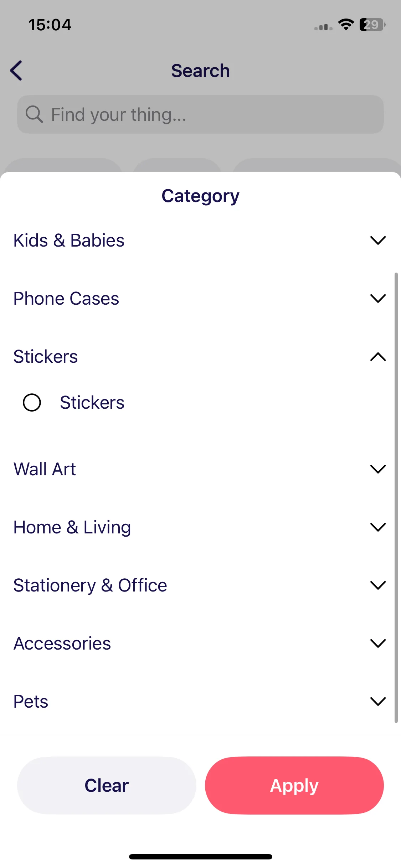The height and width of the screenshot is (868, 401).
Task: Clear the category selection
Action: pyautogui.click(x=107, y=785)
